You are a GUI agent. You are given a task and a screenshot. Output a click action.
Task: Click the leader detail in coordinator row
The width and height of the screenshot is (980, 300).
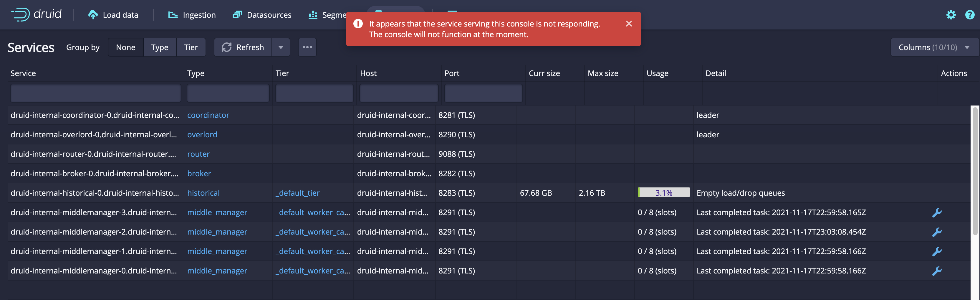(x=708, y=115)
